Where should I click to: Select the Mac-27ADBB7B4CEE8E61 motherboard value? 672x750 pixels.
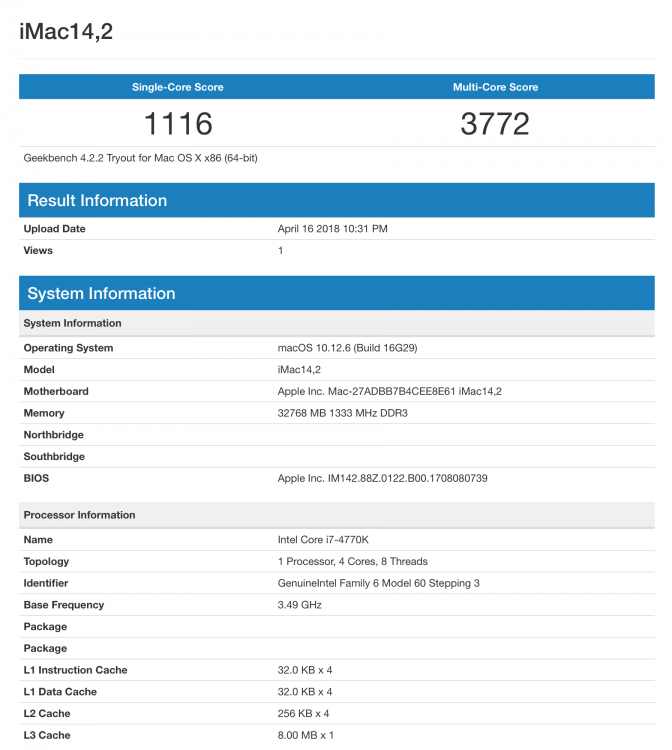tap(390, 391)
